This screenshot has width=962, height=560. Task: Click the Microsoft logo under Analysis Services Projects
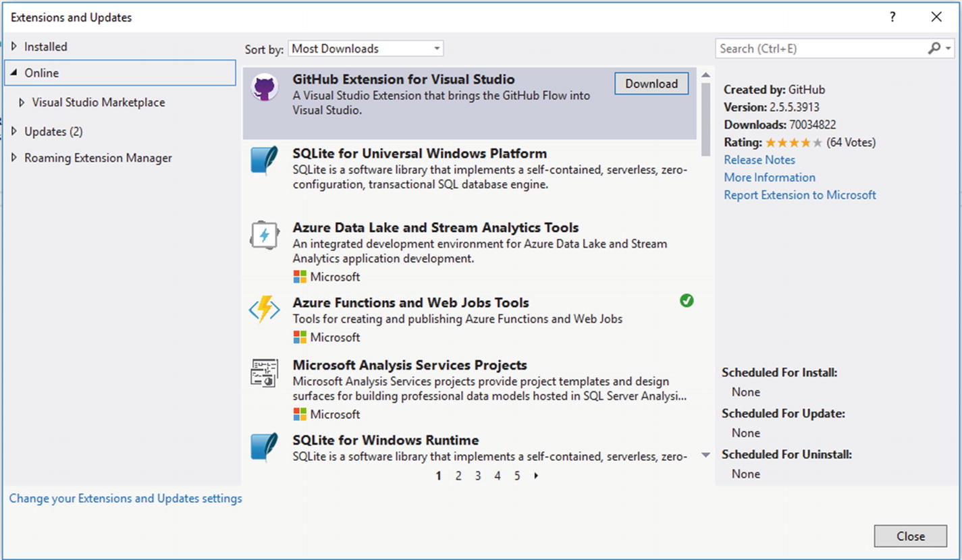point(300,414)
